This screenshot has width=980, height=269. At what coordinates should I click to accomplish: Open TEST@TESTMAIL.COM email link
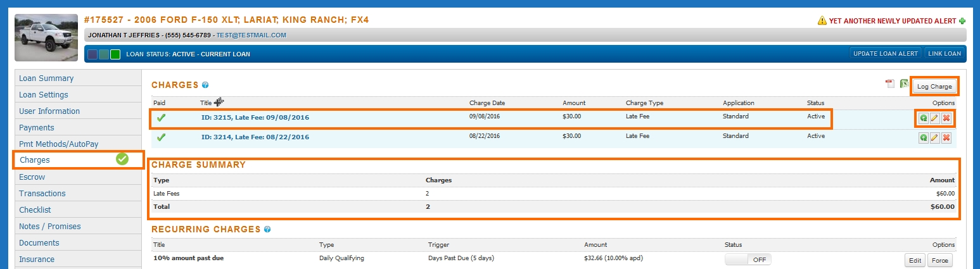(x=251, y=35)
